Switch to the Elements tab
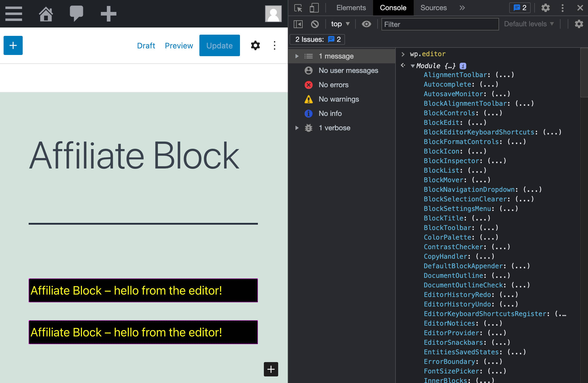 coord(351,8)
